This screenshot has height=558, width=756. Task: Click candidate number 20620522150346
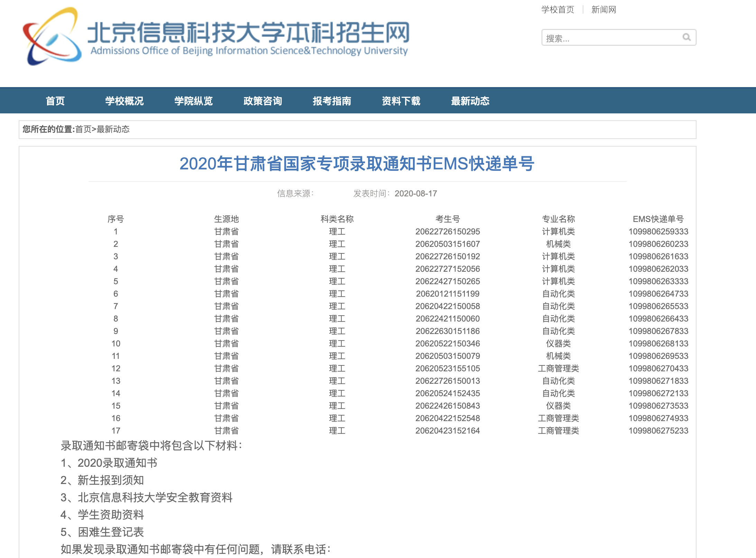click(448, 343)
